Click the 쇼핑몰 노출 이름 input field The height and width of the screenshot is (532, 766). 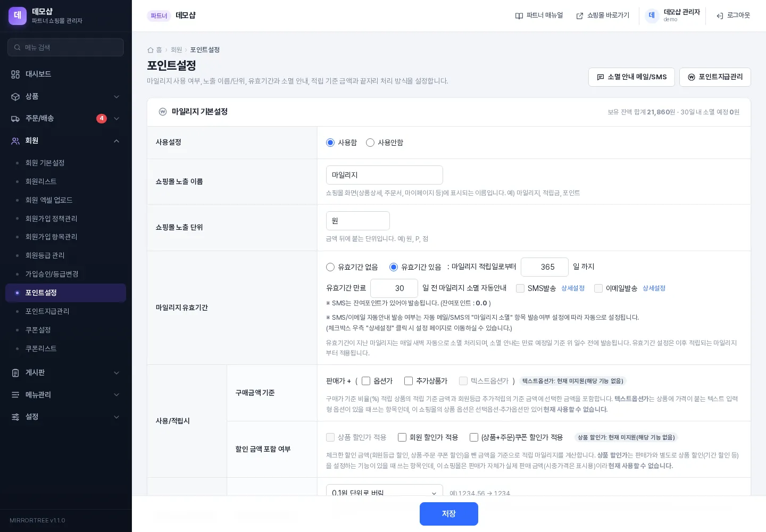point(385,175)
